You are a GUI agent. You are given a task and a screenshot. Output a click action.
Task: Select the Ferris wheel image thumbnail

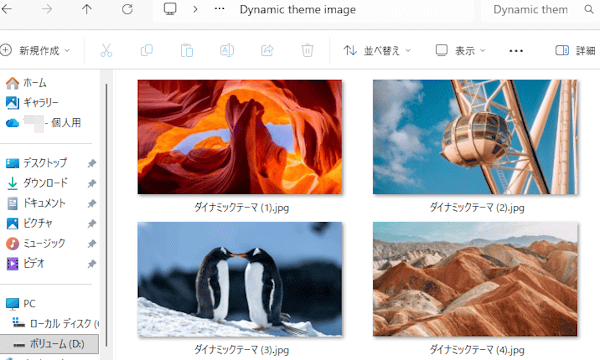(x=475, y=137)
